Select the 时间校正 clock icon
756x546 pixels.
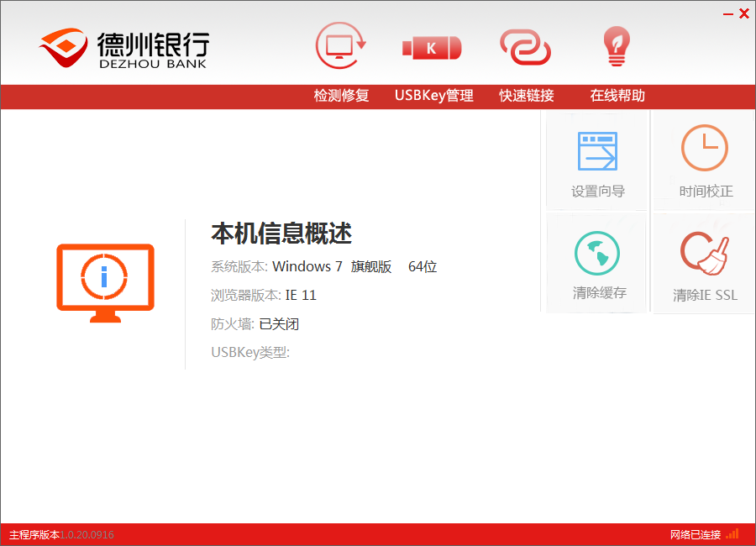coord(705,149)
